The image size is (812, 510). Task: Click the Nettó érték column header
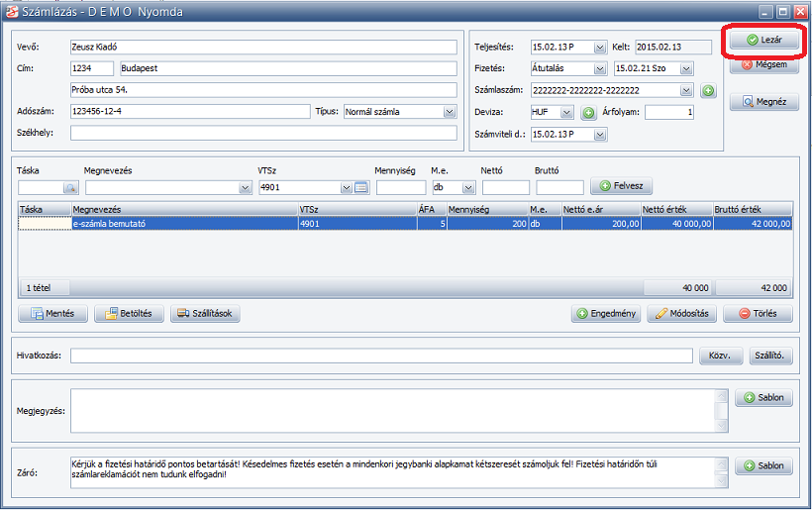coord(677,210)
